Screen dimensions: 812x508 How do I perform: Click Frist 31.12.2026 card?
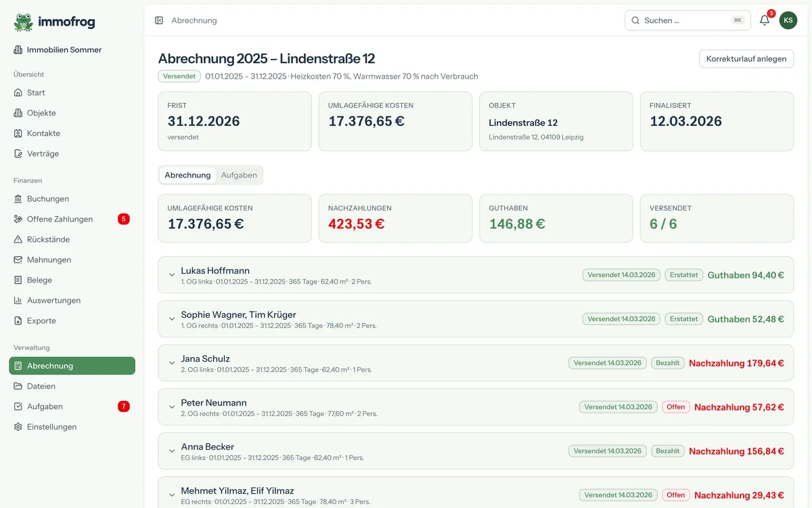point(235,121)
